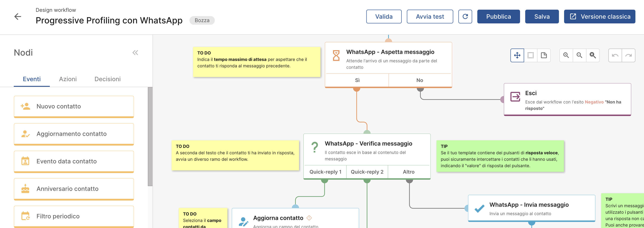Select the Aggiornamento contatto event node
This screenshot has height=228, width=644.
[74, 134]
